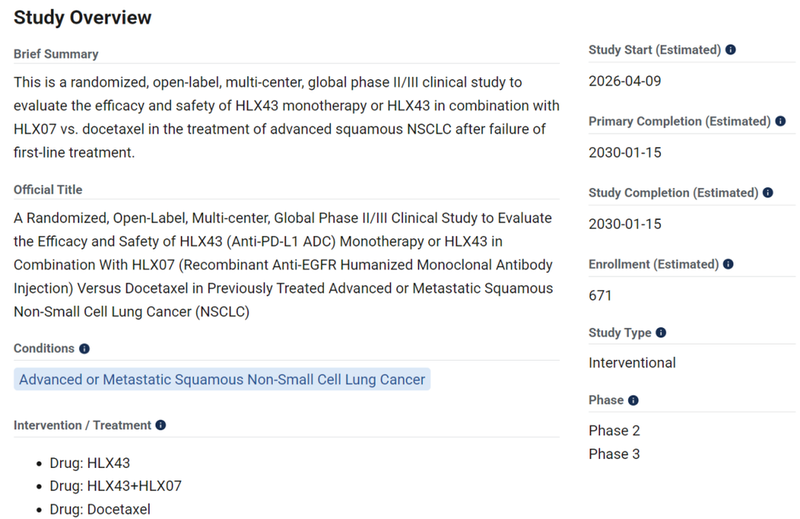Click the 'Phase 2' value
The height and width of the screenshot is (519, 800).
[614, 431]
